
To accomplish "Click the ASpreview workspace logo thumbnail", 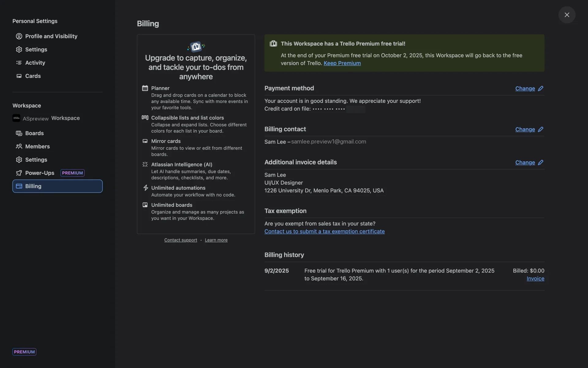I will 17,118.
